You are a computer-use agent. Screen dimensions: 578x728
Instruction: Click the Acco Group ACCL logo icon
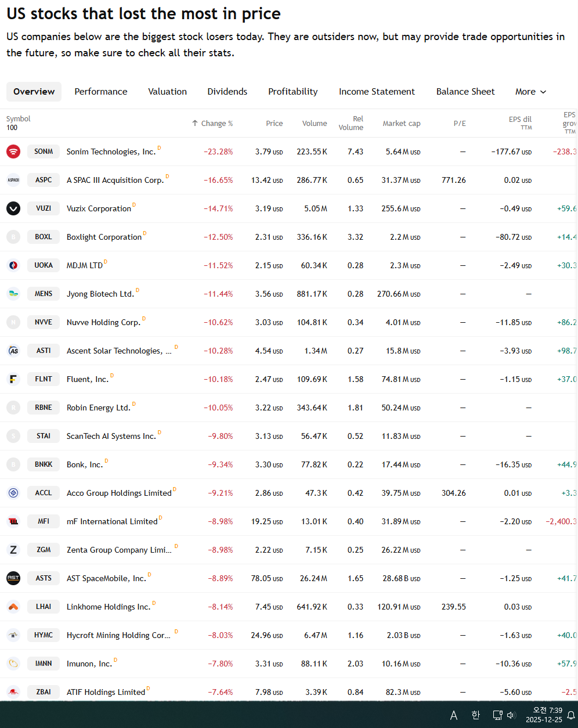coord(13,493)
